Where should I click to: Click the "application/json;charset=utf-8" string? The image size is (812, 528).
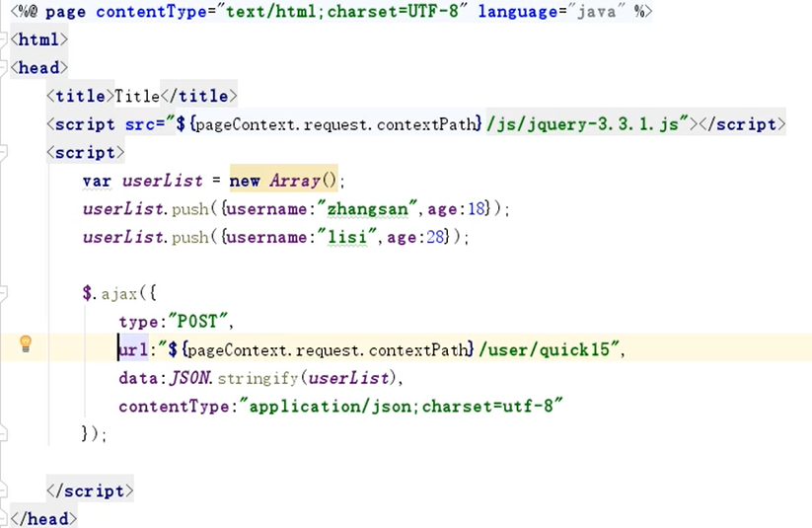pyautogui.click(x=401, y=406)
